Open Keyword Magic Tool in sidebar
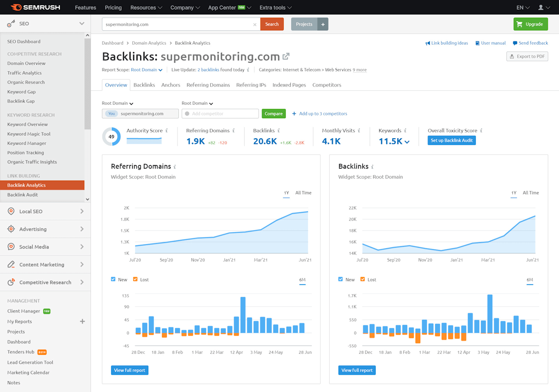The image size is (559, 392). click(29, 134)
